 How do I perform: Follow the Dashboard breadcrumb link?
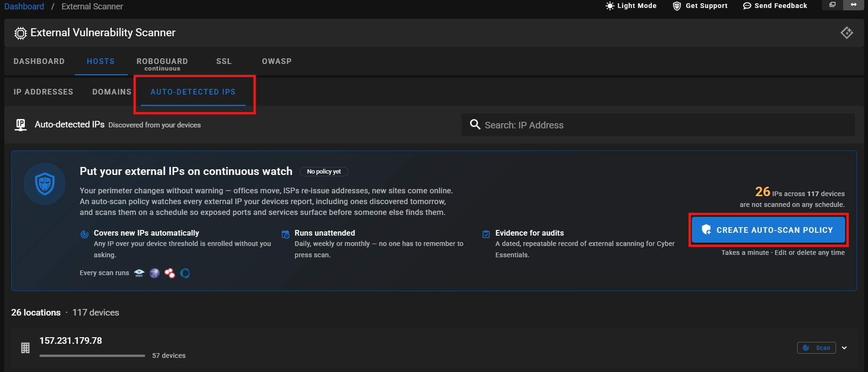24,7
